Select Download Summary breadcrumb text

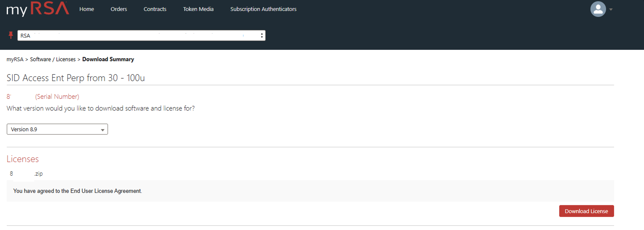(x=108, y=59)
